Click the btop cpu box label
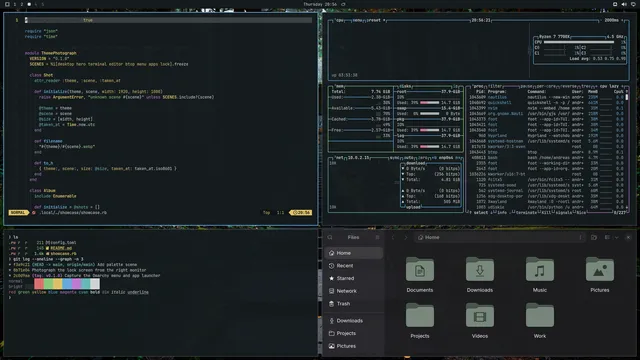 coord(339,20)
